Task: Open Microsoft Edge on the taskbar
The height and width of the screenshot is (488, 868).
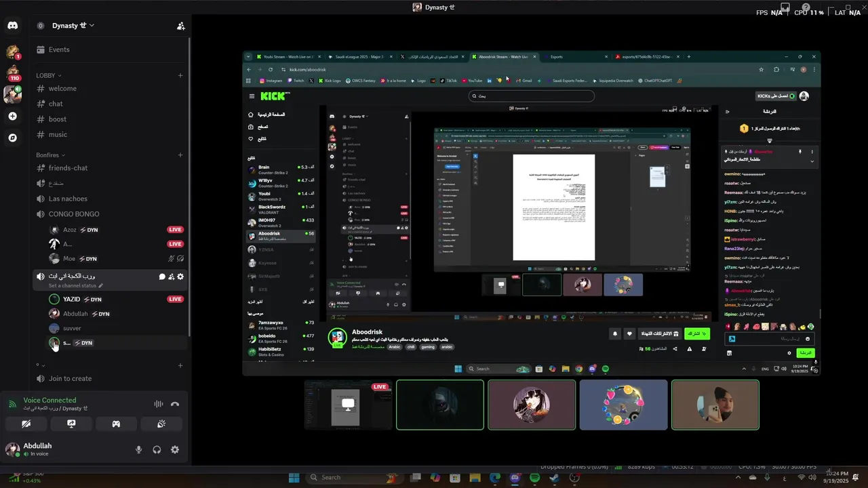Action: tap(495, 478)
